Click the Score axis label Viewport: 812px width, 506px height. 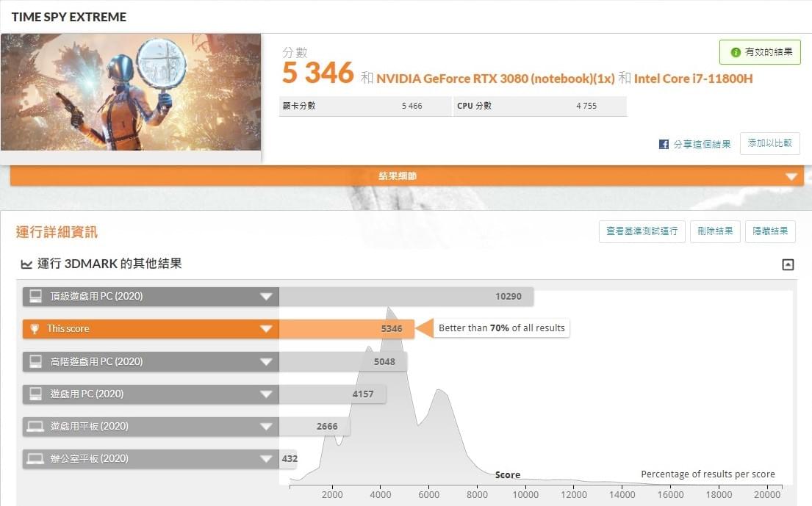coord(508,475)
